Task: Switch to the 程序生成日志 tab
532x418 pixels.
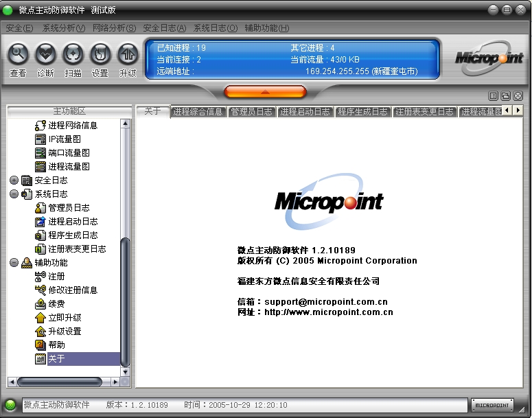Action: pyautogui.click(x=362, y=112)
